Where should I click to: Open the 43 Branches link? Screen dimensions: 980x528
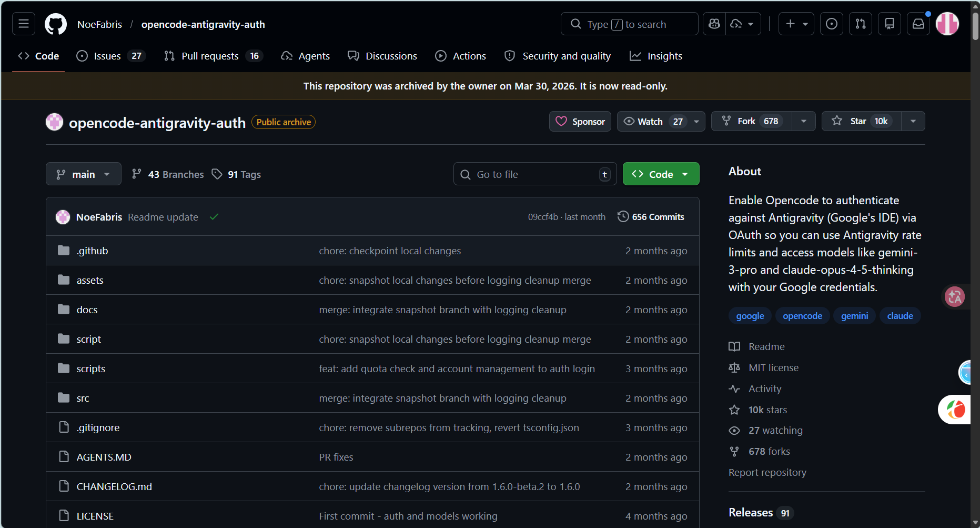tap(168, 174)
